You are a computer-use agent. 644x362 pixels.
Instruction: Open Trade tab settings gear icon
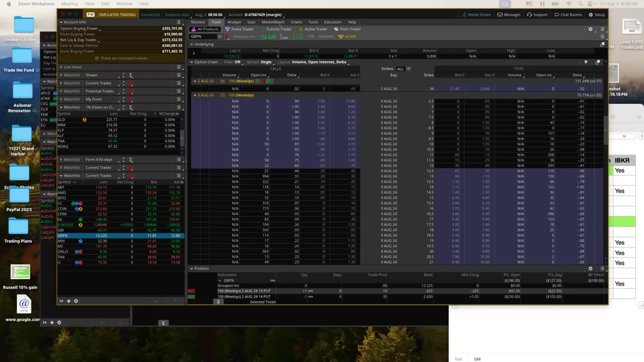click(x=591, y=29)
